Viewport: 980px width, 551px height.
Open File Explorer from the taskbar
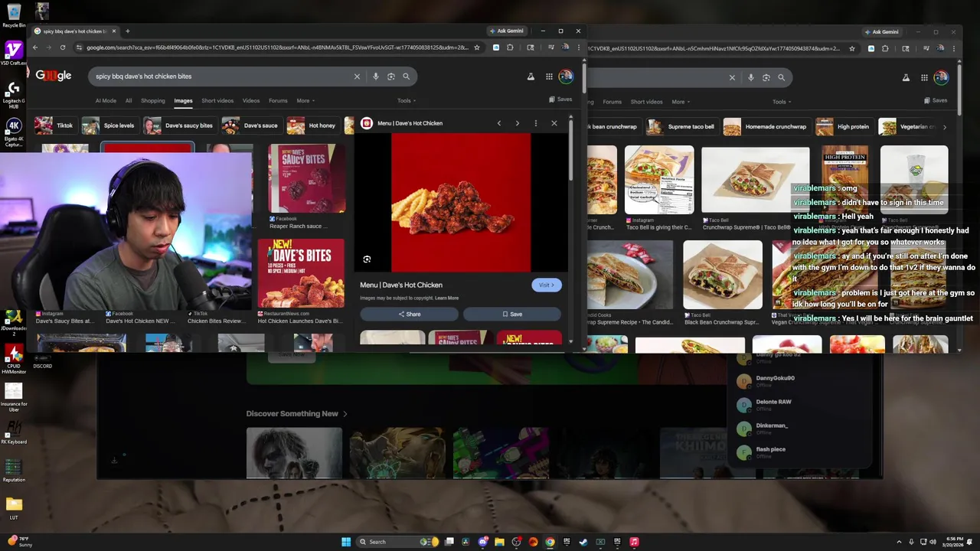(x=499, y=542)
